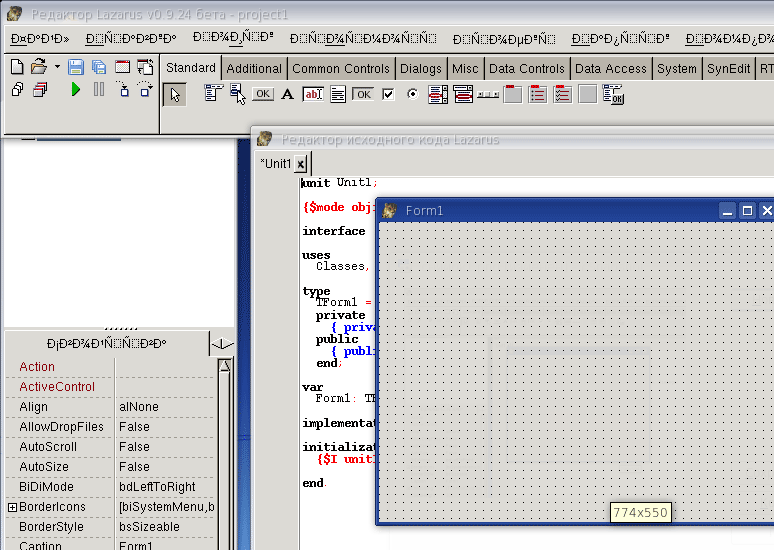Close the Unit1 editor tab
This screenshot has height=550, width=774.
tap(301, 164)
